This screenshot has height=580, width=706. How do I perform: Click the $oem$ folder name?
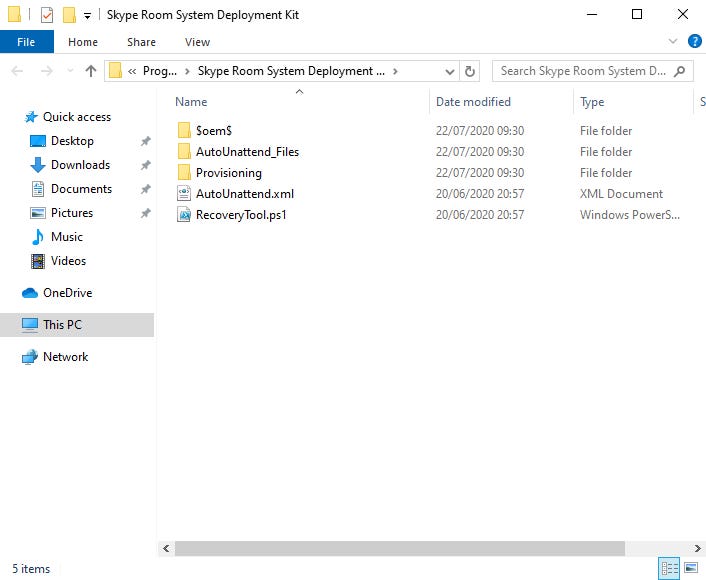coord(214,131)
